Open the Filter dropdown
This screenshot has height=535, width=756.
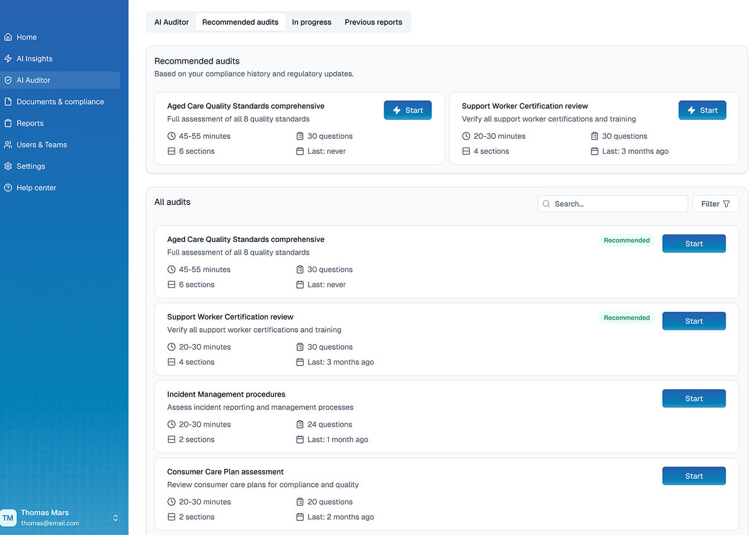(x=716, y=204)
